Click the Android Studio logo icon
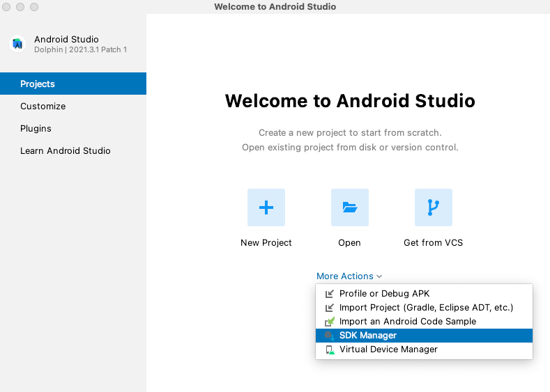The width and height of the screenshot is (550, 392). pyautogui.click(x=17, y=44)
